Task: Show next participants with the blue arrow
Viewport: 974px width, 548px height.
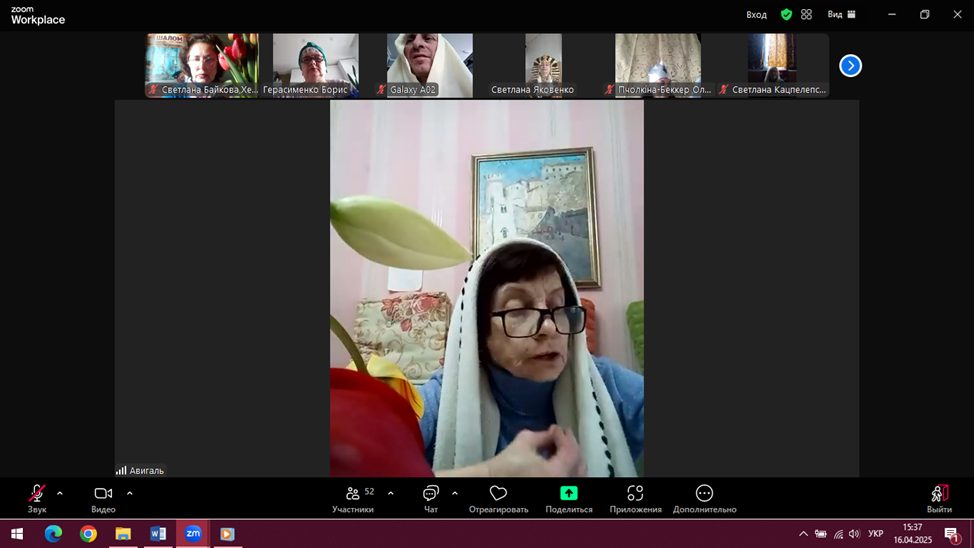Action: click(850, 66)
